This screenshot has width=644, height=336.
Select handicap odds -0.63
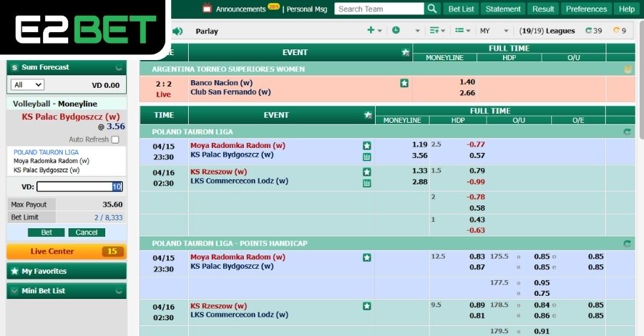coord(476,230)
